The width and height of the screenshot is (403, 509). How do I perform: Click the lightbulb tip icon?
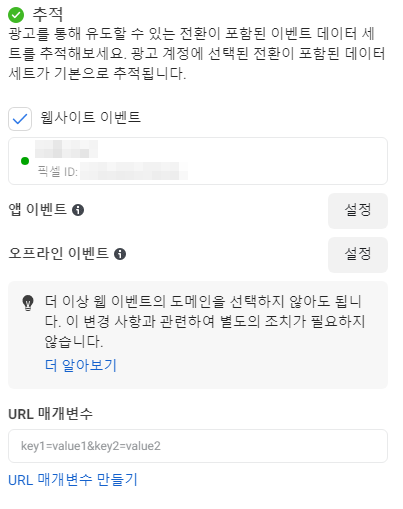point(28,303)
